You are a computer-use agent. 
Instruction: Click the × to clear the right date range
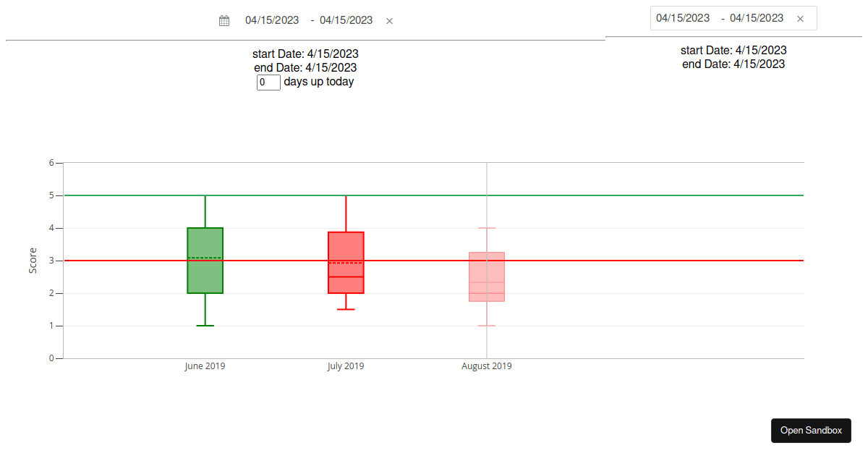coord(800,18)
